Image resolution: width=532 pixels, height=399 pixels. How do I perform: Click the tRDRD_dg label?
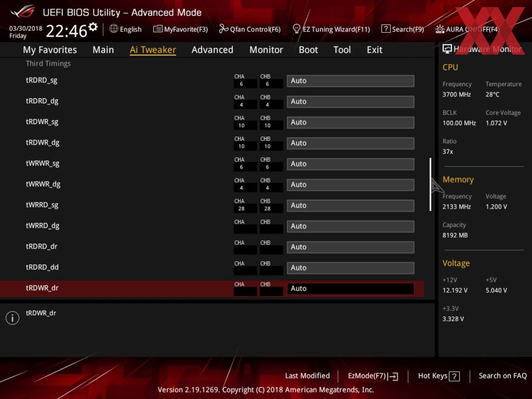coord(42,101)
